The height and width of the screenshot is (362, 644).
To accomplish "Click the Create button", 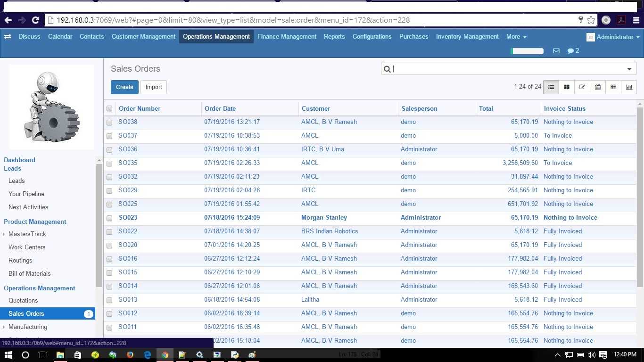I will point(124,87).
